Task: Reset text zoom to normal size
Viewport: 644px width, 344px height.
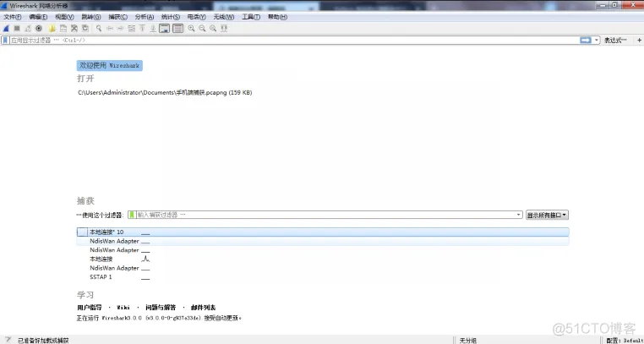Action: click(213, 29)
